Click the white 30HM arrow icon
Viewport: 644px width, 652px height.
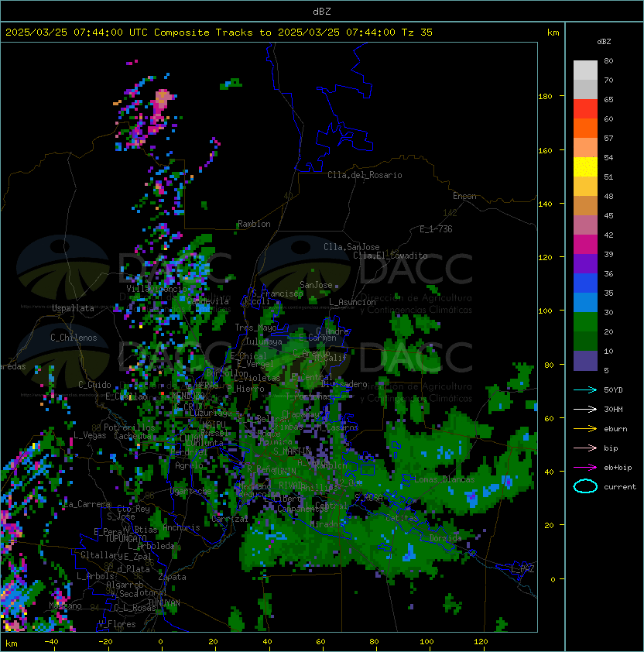[585, 409]
